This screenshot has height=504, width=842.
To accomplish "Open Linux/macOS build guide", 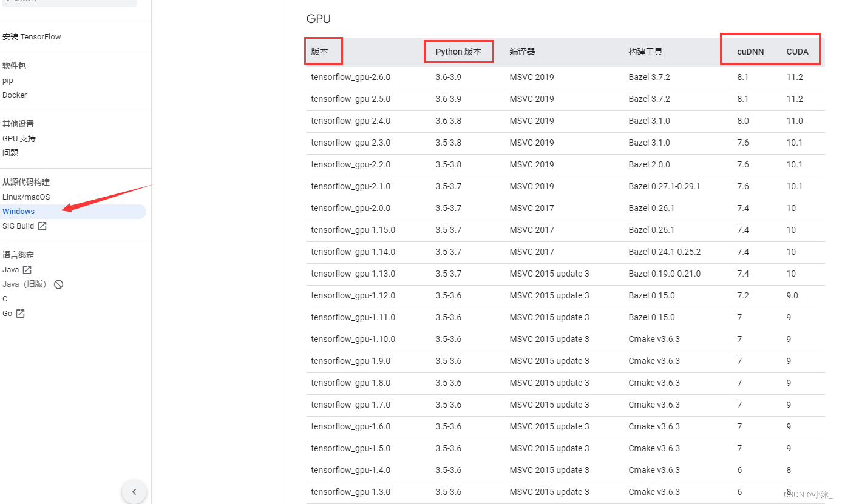I will pos(26,197).
